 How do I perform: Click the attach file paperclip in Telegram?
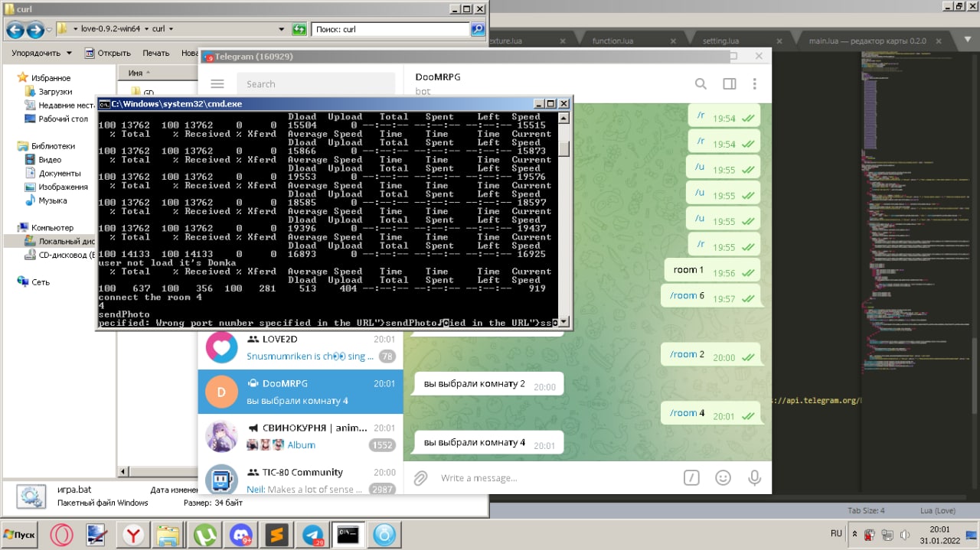click(x=420, y=478)
